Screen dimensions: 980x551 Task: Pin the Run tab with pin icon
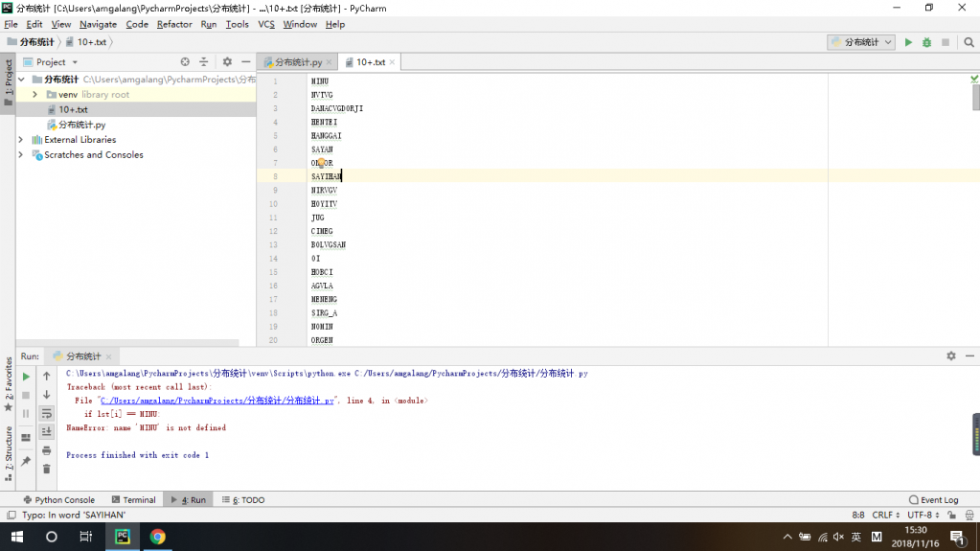click(x=26, y=461)
